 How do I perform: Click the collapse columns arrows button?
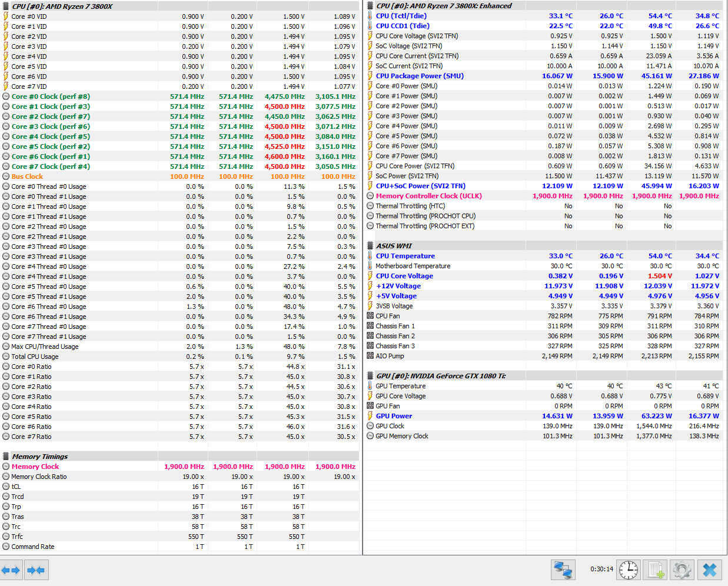36,570
